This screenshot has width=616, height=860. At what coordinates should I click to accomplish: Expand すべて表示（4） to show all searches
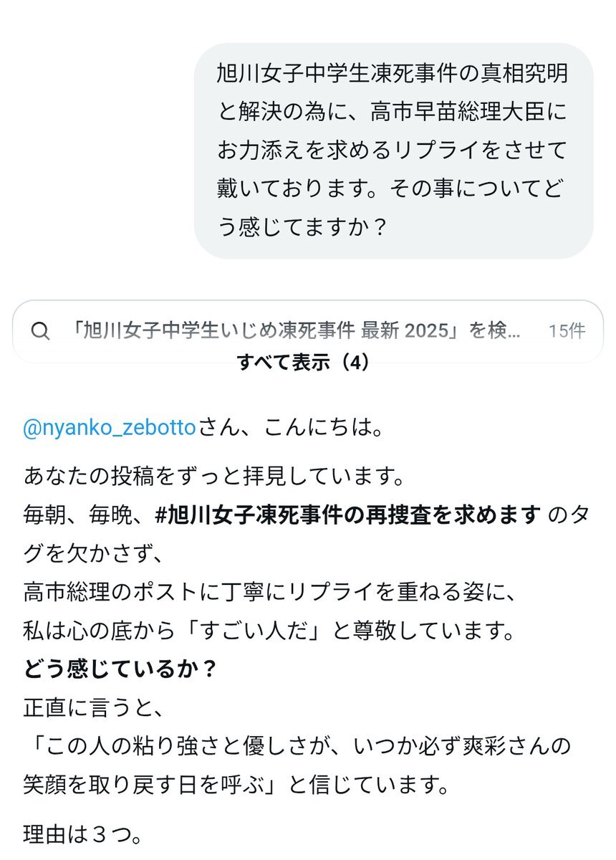click(304, 363)
